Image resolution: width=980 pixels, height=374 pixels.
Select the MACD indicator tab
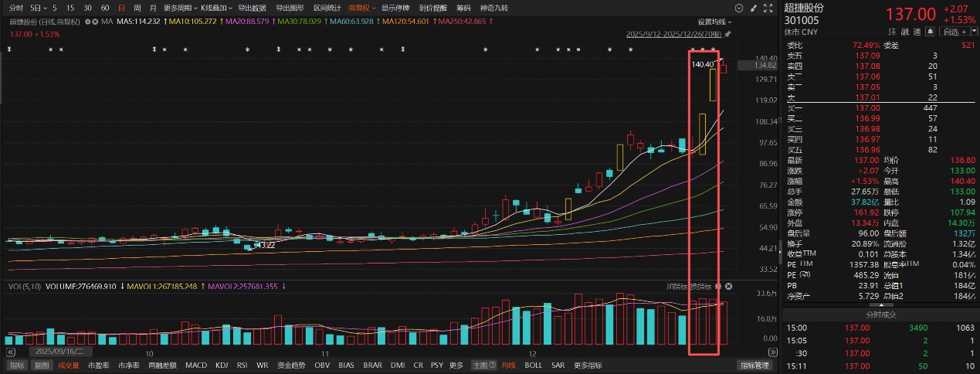coord(196,365)
